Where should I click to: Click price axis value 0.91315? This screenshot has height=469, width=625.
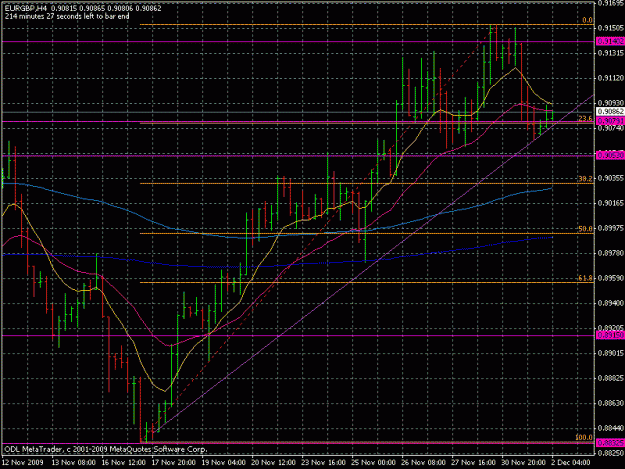pyautogui.click(x=611, y=53)
